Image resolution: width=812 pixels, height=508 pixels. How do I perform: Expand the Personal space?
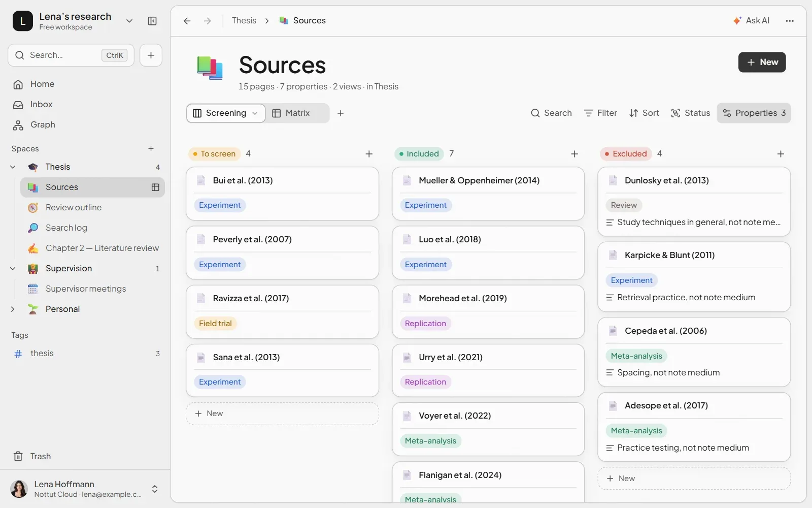coord(13,309)
